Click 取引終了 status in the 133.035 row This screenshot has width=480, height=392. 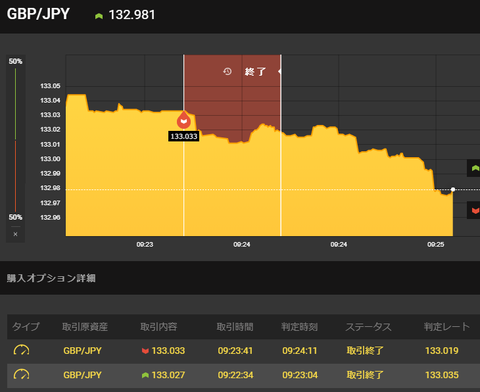pyautogui.click(x=365, y=375)
